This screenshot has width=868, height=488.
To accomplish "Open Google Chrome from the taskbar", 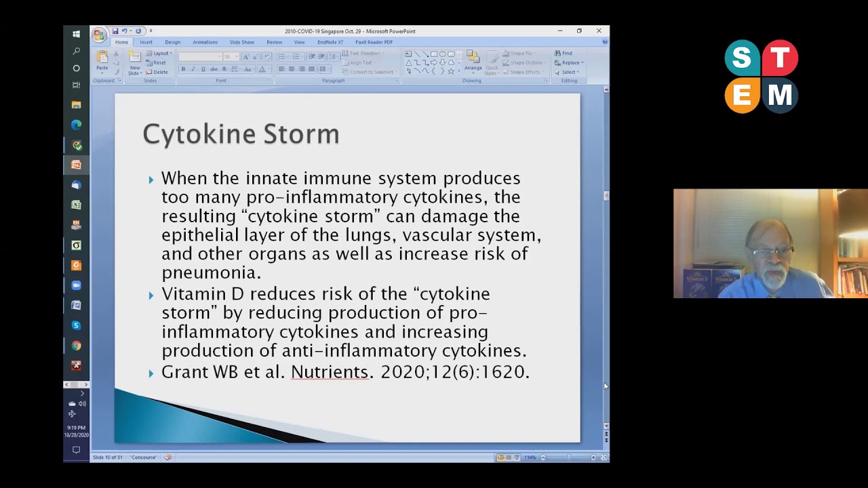I will [x=76, y=346].
